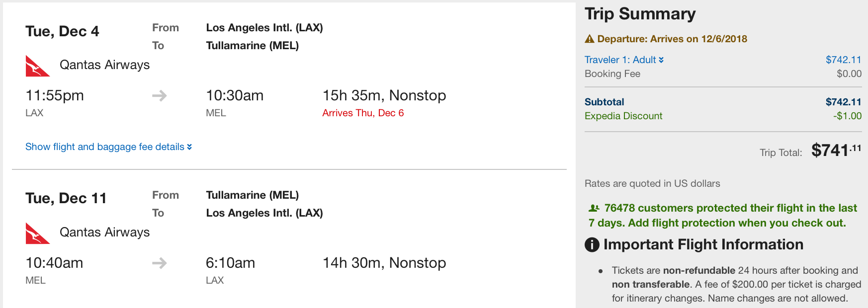Click the Important Flight Information heading
The width and height of the screenshot is (868, 308).
click(x=703, y=244)
